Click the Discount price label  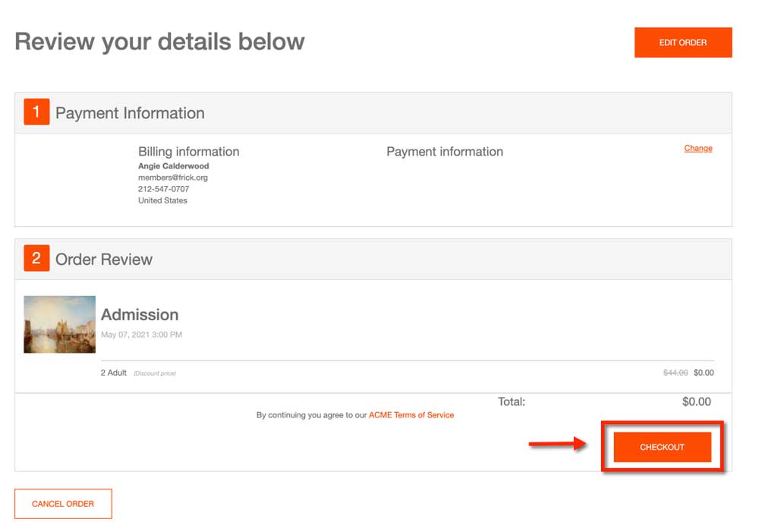click(x=155, y=373)
